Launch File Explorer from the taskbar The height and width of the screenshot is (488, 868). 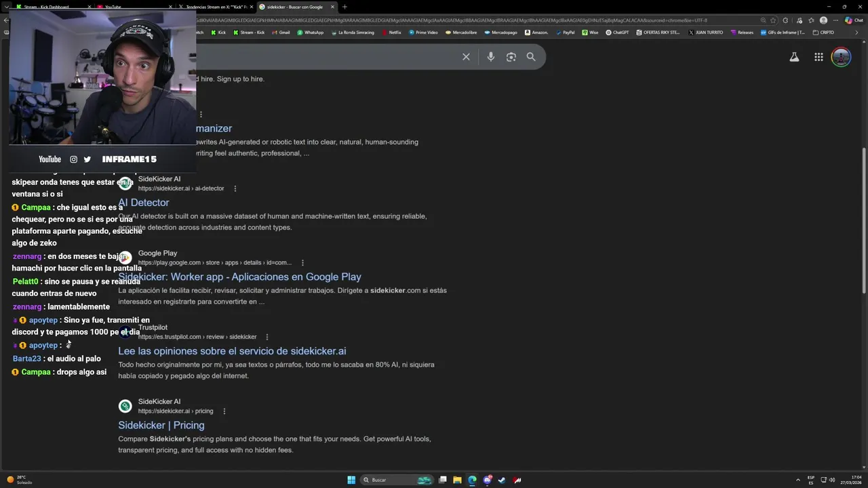pyautogui.click(x=457, y=480)
